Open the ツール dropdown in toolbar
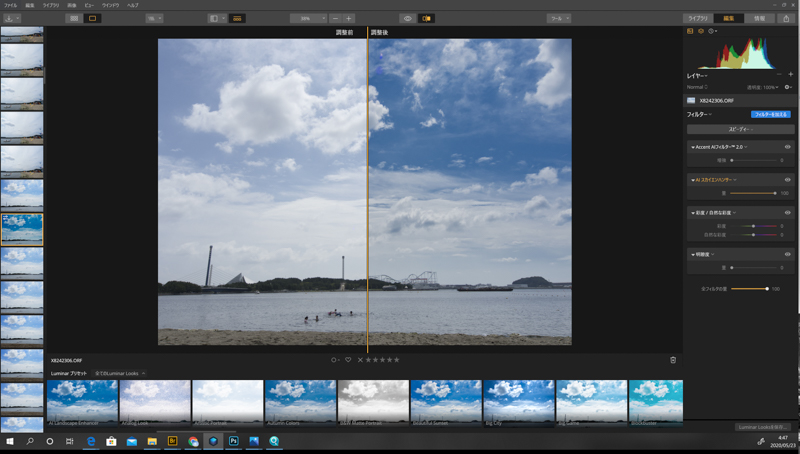The image size is (800, 454). [x=559, y=18]
